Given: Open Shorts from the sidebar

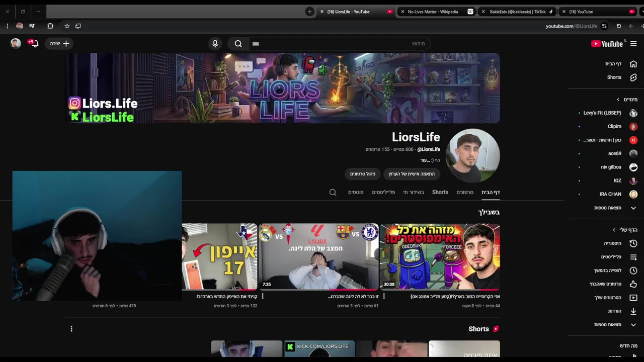Looking at the screenshot, I should (x=621, y=77).
